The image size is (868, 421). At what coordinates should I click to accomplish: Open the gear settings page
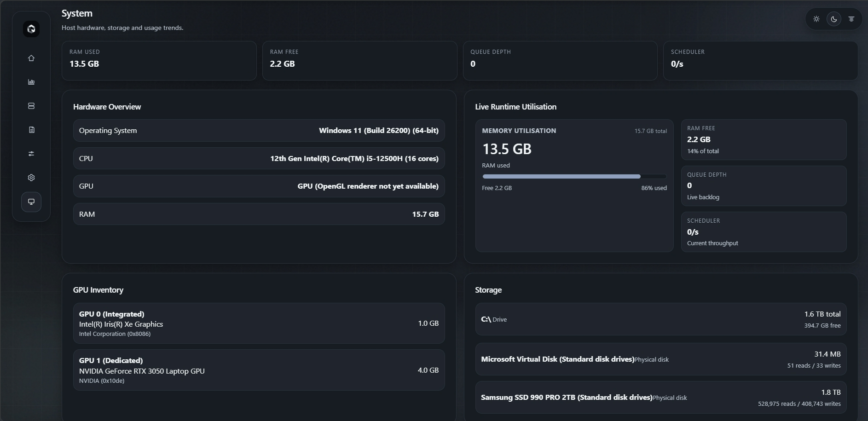point(31,178)
